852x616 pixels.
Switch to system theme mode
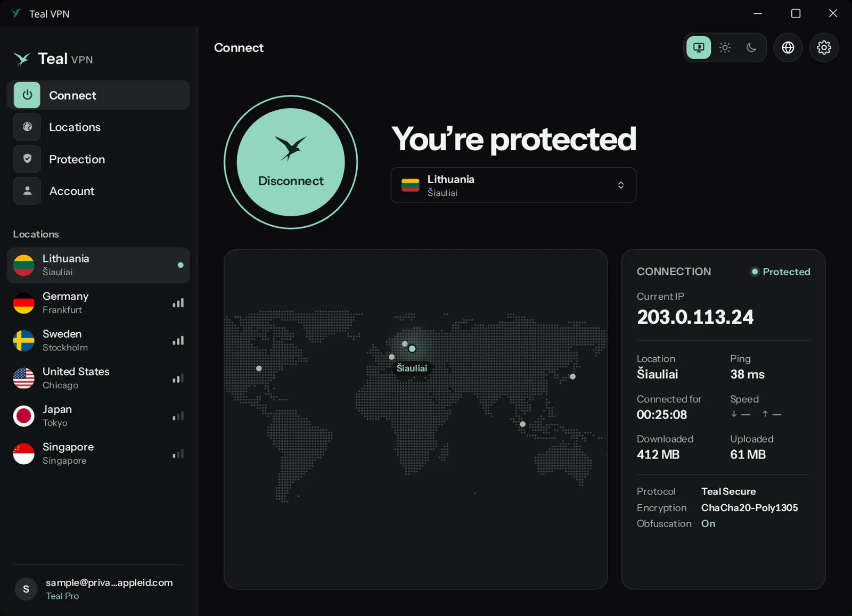[x=699, y=47]
